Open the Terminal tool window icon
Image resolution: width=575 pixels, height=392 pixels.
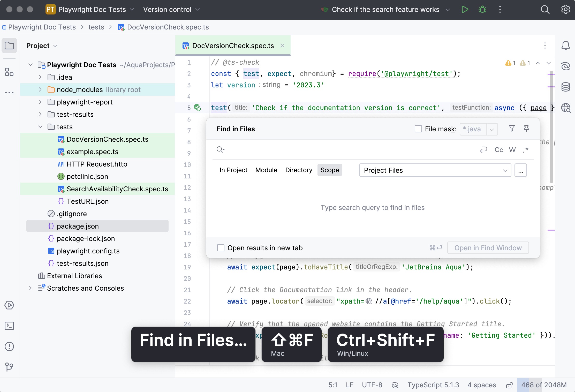pyautogui.click(x=9, y=326)
